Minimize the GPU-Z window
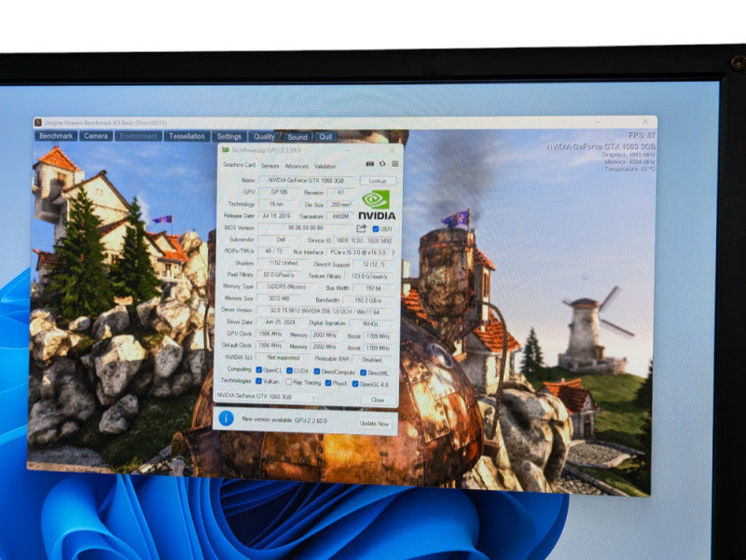746x560 pixels. 349,150
